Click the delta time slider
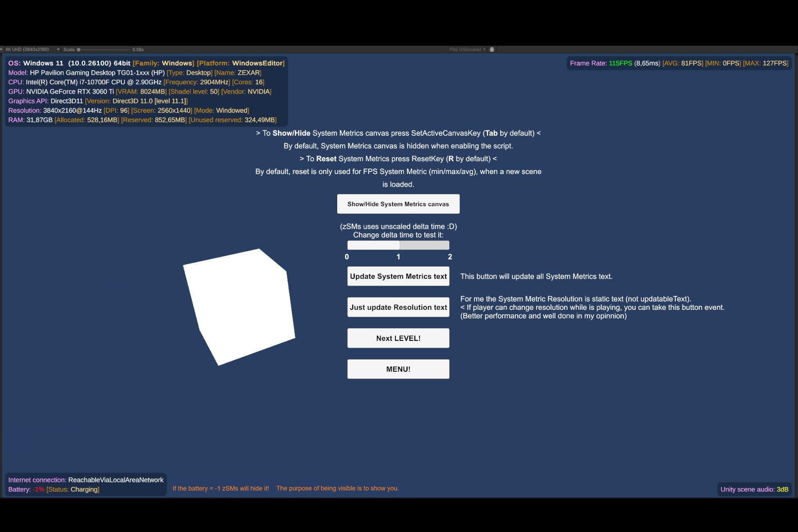This screenshot has height=532, width=798. [398, 245]
